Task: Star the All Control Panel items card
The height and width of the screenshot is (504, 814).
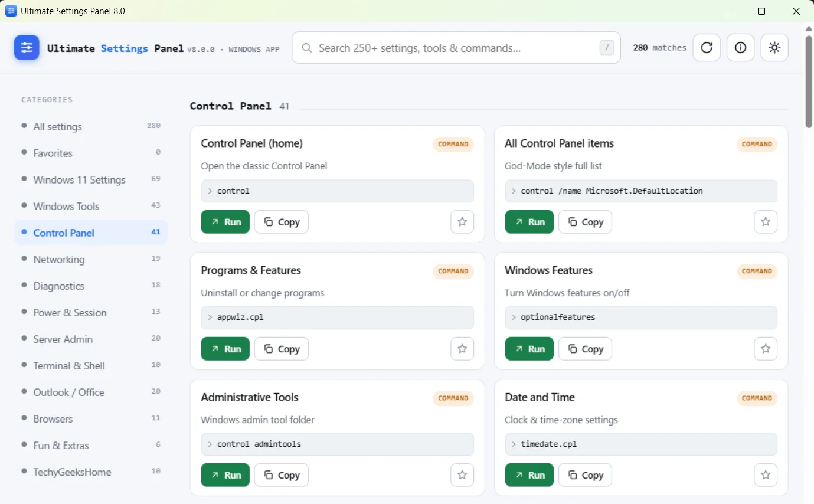Action: [x=766, y=222]
